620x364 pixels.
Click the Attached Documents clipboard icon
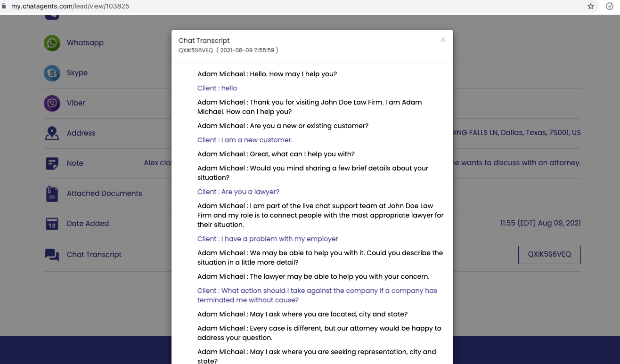point(52,194)
